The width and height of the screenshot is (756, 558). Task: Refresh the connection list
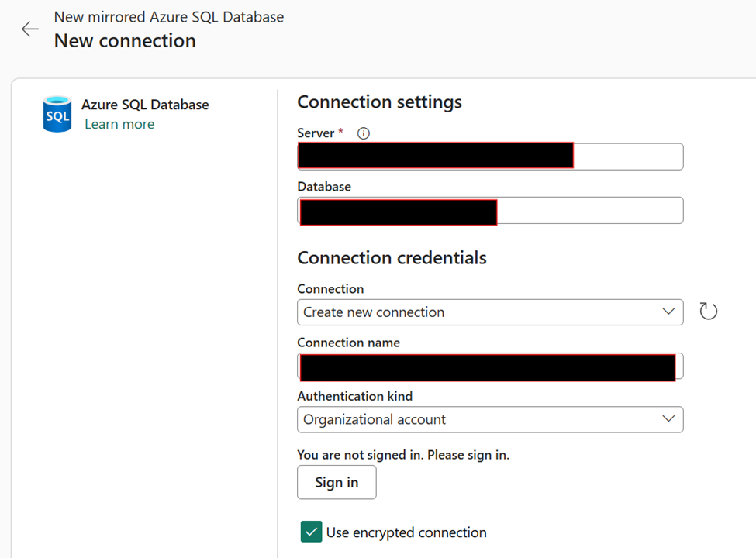point(708,312)
